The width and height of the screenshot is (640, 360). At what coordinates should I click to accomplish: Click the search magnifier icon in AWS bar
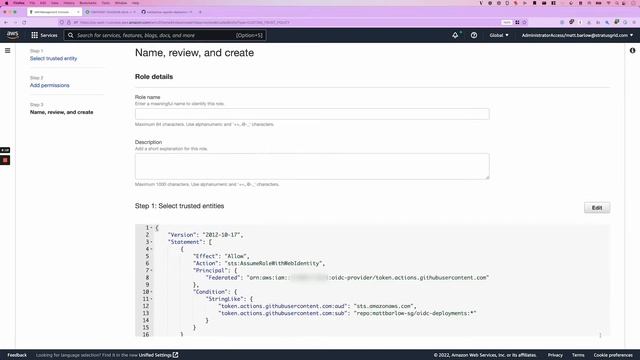click(71, 36)
